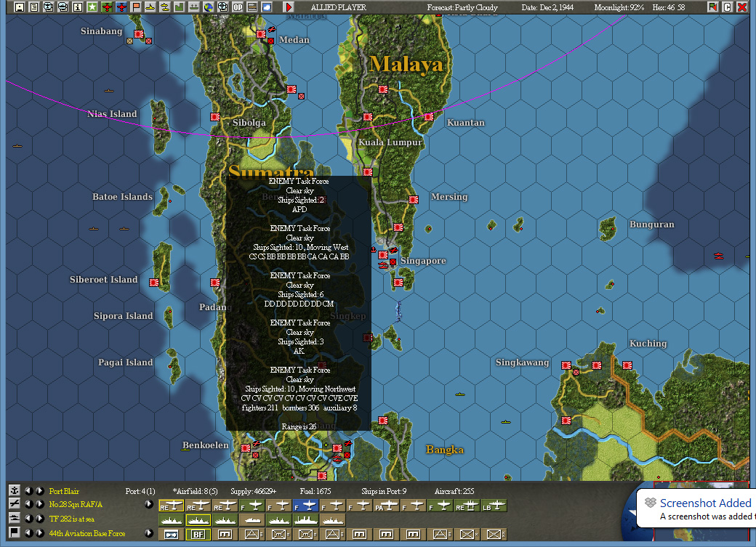Click the double yellow ships toolbar icon
This screenshot has height=547, width=756.
click(x=165, y=7)
